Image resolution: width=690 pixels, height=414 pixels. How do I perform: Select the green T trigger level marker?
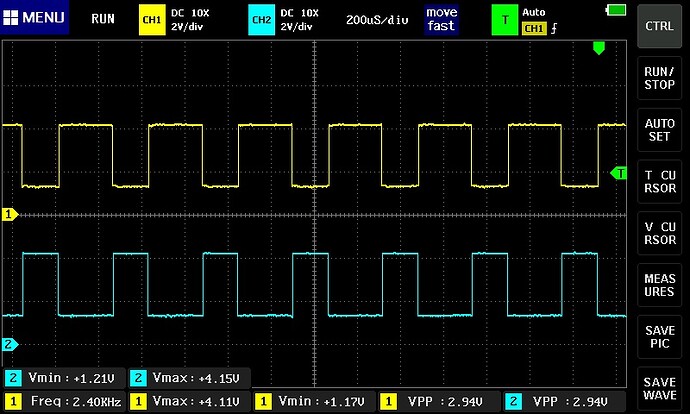tap(618, 173)
